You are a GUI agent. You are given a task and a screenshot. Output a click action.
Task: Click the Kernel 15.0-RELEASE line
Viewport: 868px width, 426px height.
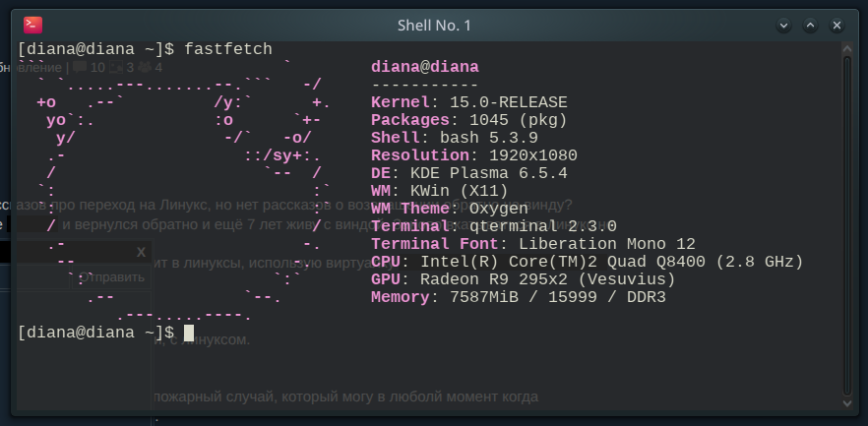pos(468,102)
